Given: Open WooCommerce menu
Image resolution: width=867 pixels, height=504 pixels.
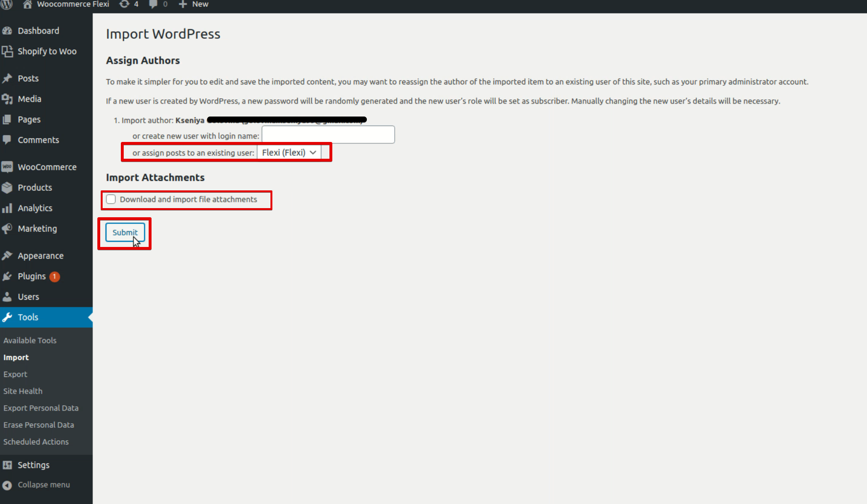Looking at the screenshot, I should (x=47, y=167).
